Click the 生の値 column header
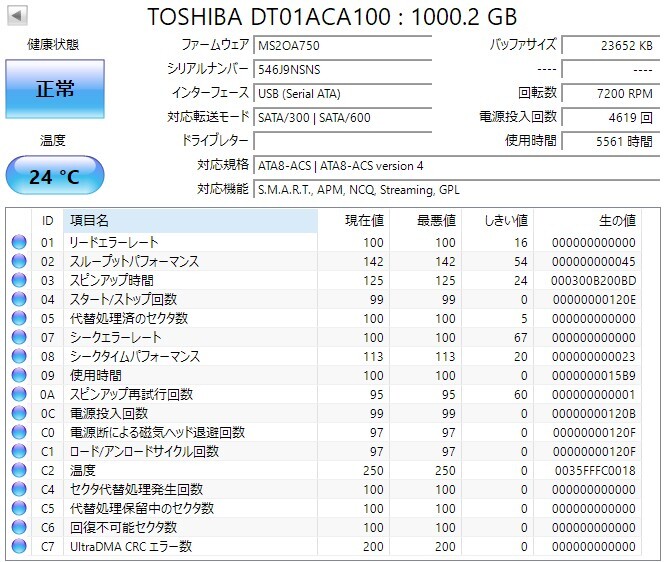 coord(587,221)
